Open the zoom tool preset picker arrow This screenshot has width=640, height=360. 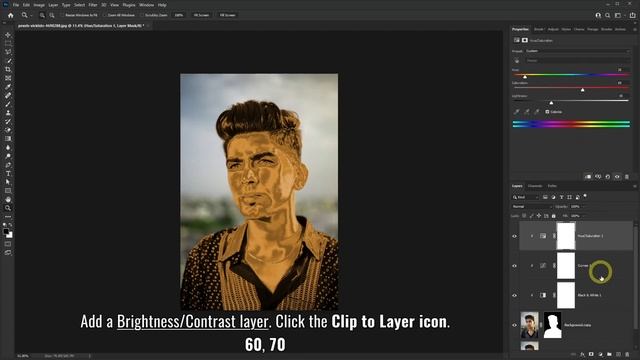(31, 16)
